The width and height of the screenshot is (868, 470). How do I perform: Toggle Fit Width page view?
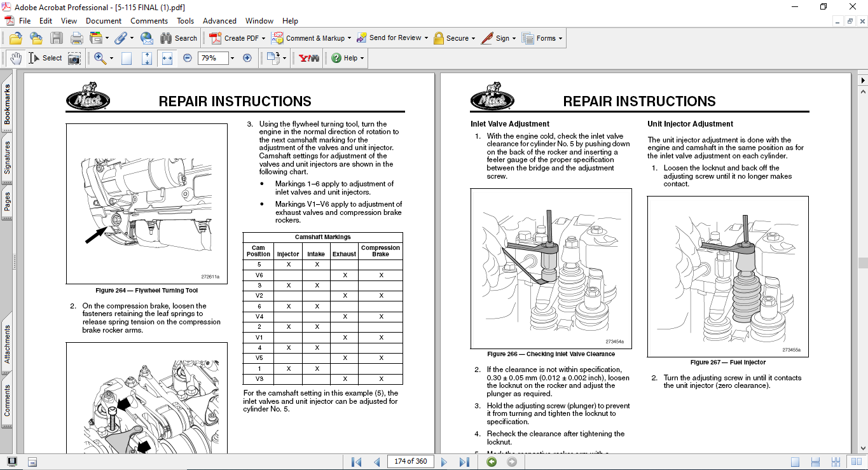(x=167, y=58)
